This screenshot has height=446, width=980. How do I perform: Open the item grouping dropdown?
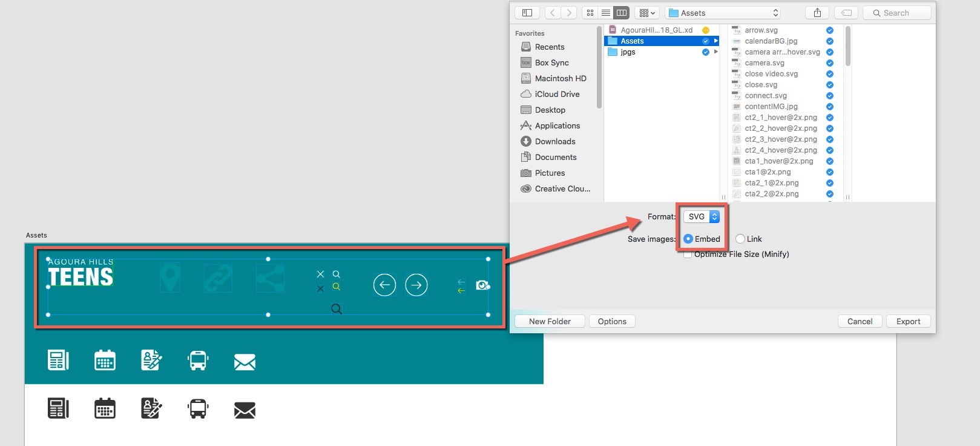point(647,13)
